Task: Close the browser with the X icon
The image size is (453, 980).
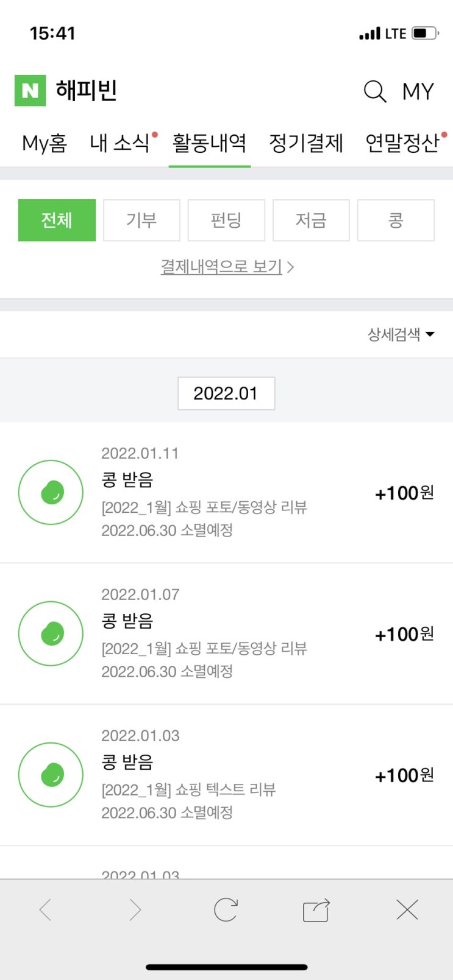Action: 407,910
